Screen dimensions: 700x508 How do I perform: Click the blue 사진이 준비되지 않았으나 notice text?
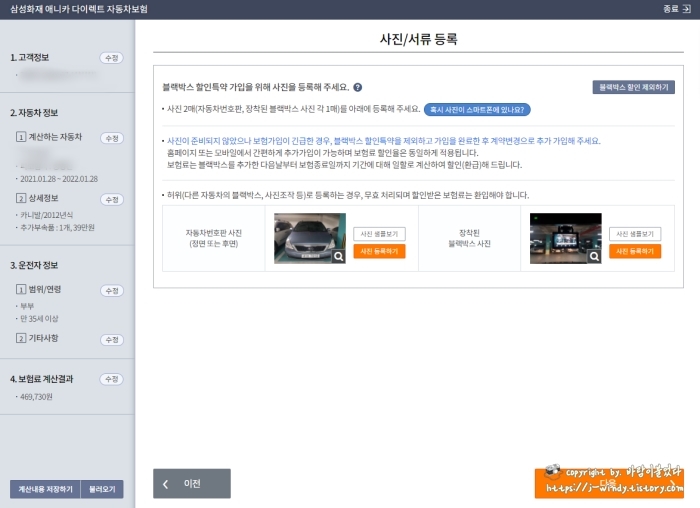384,141
